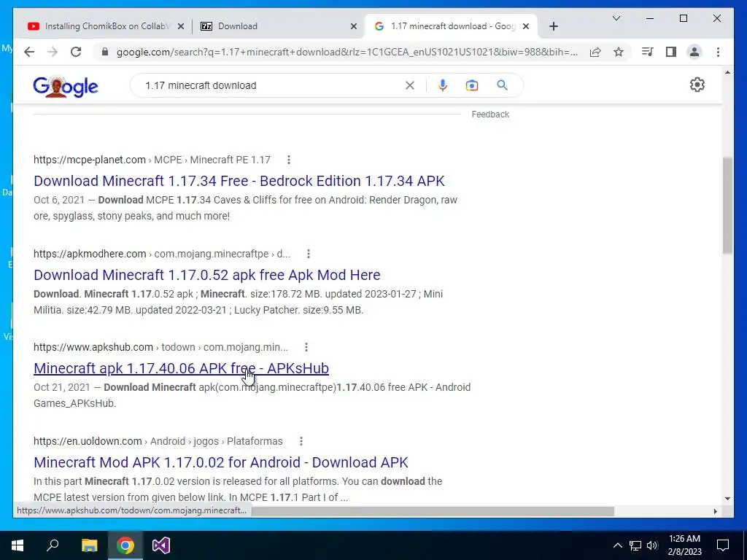Open options for apkshub.com result
This screenshot has height=560, width=747.
[x=306, y=347]
